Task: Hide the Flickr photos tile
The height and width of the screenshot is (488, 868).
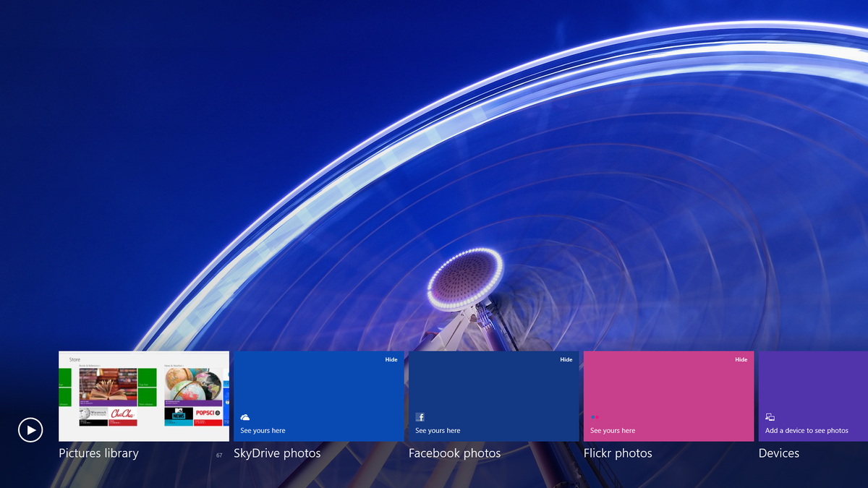Action: [x=741, y=359]
